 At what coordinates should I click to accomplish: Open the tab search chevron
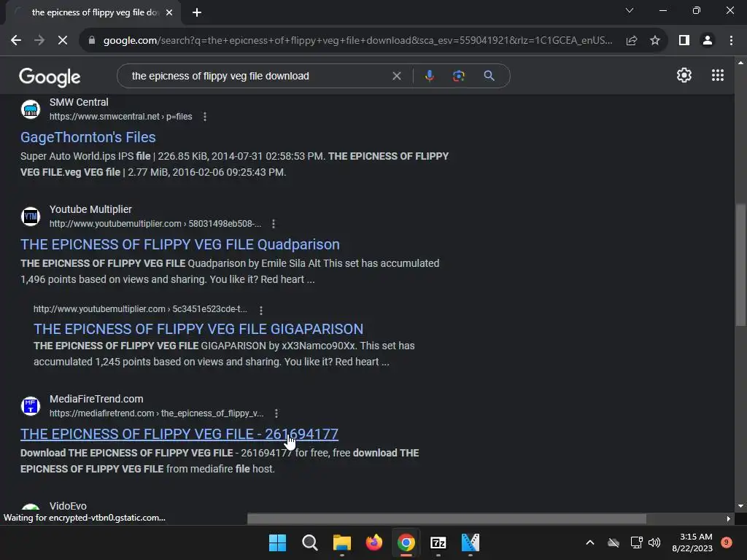point(630,10)
